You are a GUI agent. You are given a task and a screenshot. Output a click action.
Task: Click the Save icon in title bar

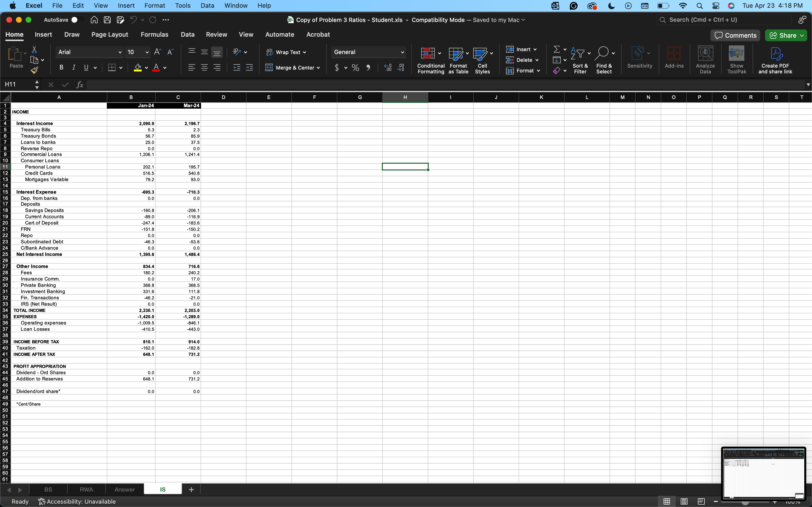pyautogui.click(x=107, y=20)
